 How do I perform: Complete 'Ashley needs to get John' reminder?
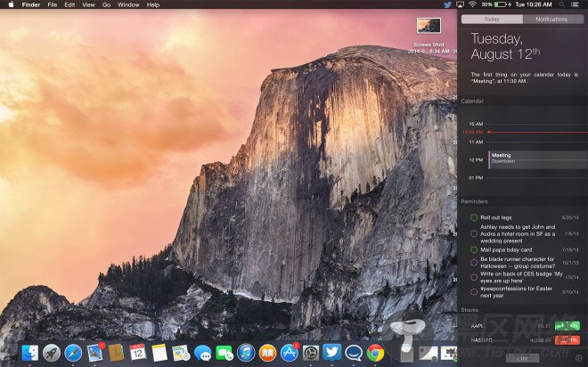474,233
